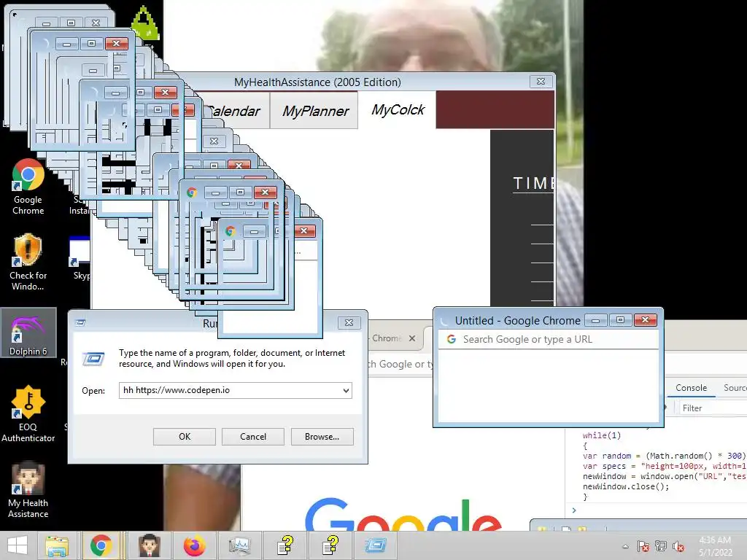Open the Sources tab in DevTools

(x=735, y=388)
